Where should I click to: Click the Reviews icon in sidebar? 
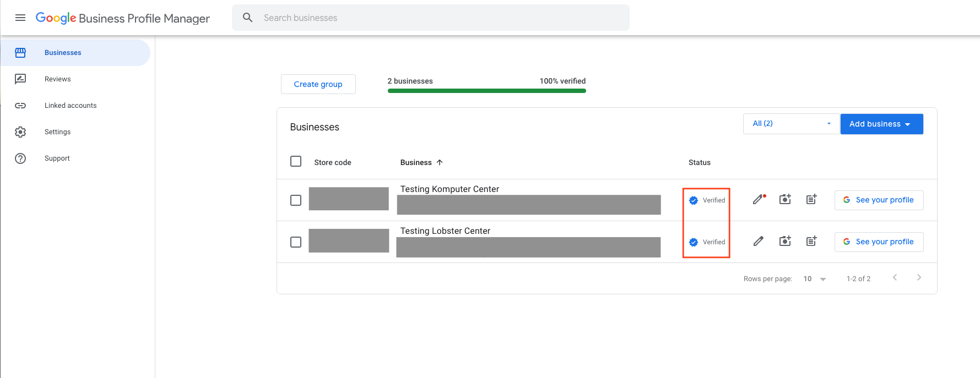click(20, 79)
